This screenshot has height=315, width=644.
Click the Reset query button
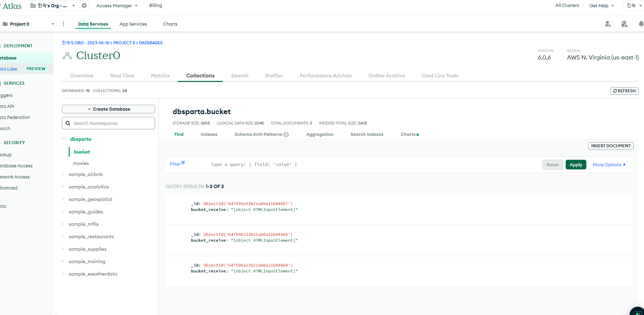(x=552, y=165)
